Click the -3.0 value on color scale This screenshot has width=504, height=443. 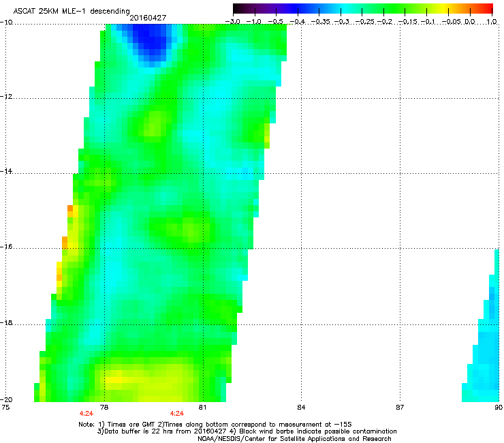click(232, 22)
